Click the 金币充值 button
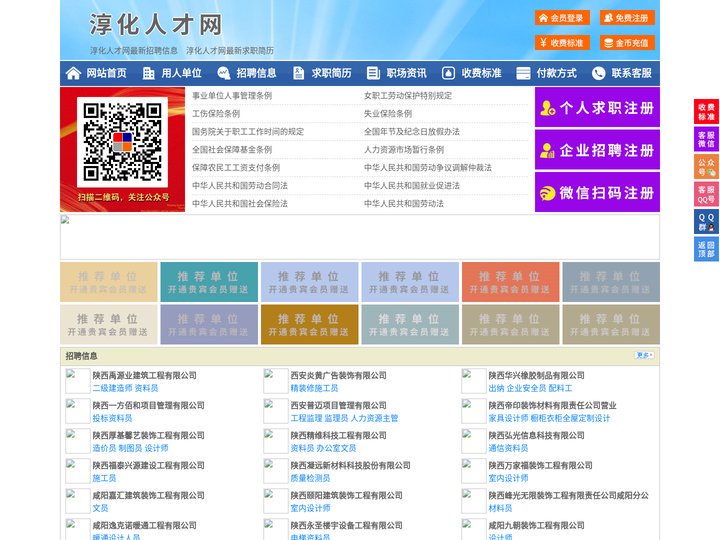 [627, 43]
